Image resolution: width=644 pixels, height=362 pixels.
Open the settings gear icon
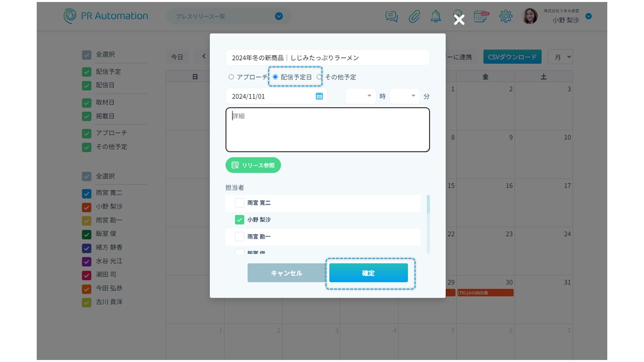tap(505, 16)
